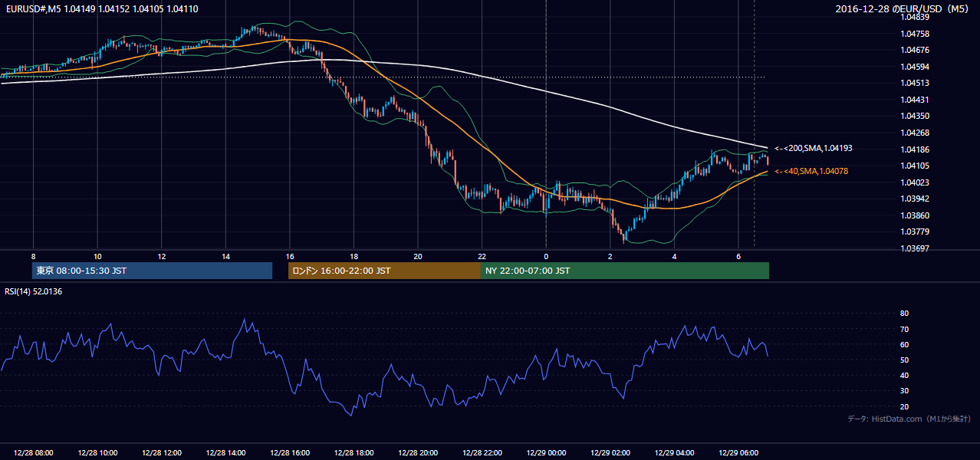Click price axis value 1.03942
The width and height of the screenshot is (980, 460).
tap(914, 199)
